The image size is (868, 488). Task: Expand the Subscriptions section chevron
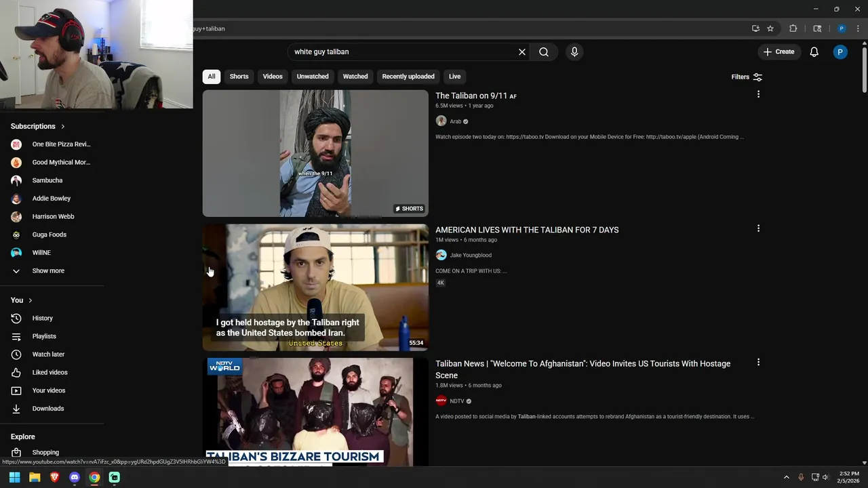[x=63, y=126]
